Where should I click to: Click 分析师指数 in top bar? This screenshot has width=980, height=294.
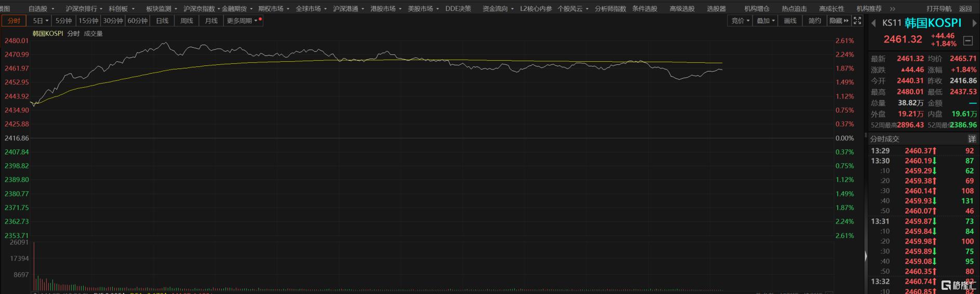(x=610, y=9)
